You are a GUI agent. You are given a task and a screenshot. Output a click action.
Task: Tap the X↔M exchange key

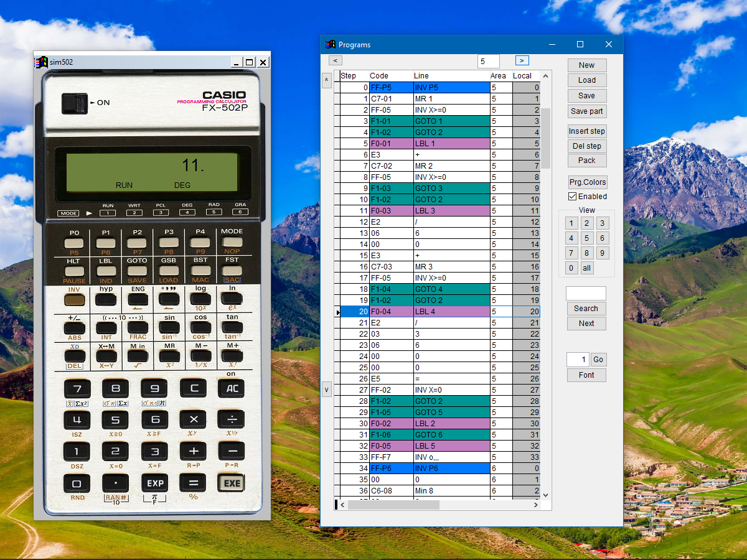click(x=106, y=357)
